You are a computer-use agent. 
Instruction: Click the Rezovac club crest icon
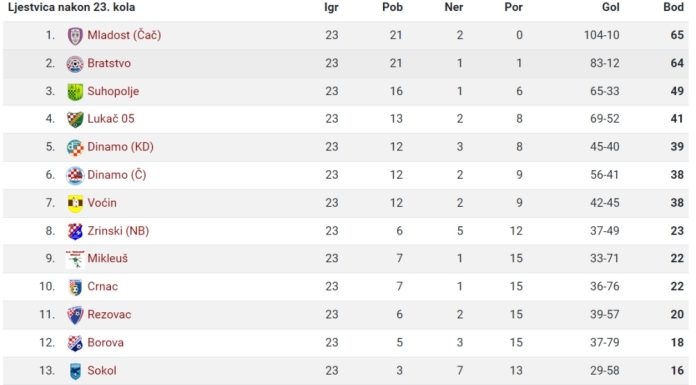tap(75, 315)
